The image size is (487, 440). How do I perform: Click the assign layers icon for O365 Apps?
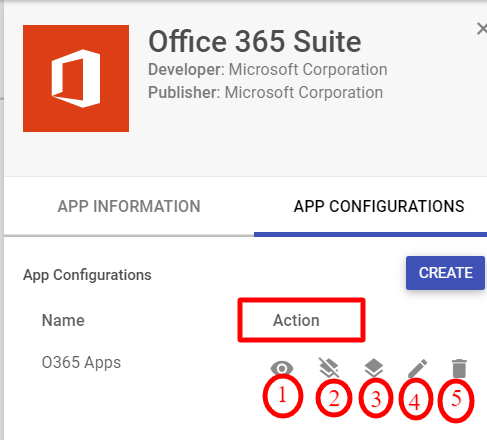[374, 368]
